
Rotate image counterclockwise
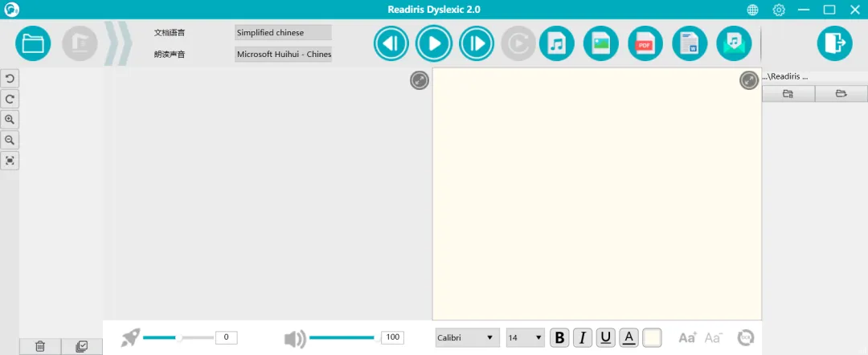click(x=10, y=79)
